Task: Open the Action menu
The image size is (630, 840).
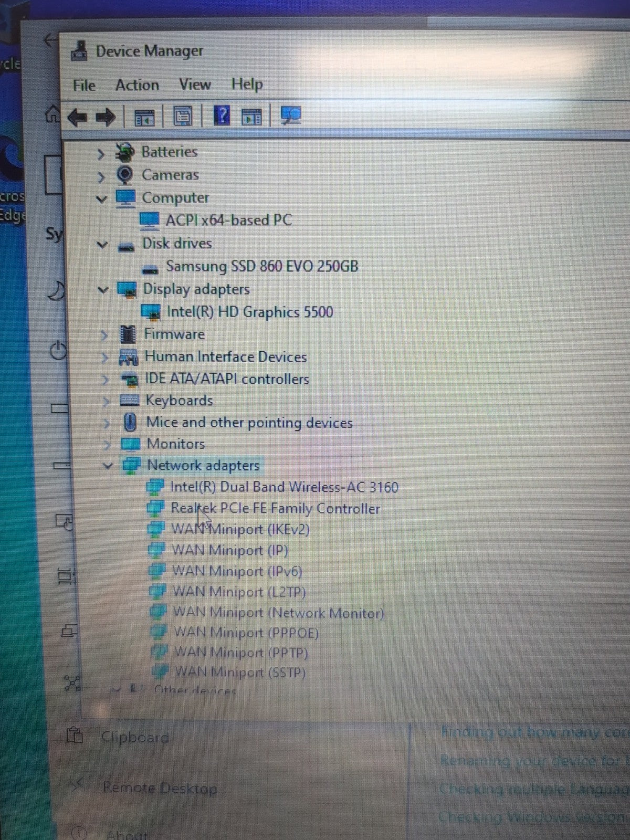Action: [137, 85]
